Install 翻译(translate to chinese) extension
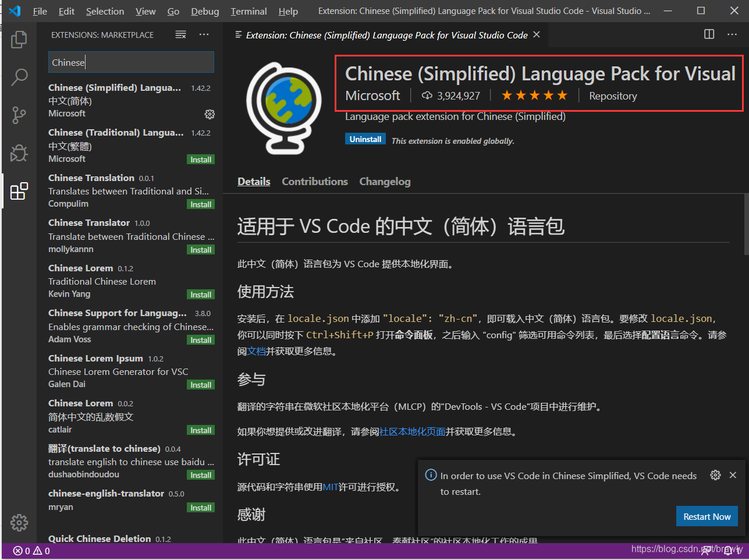Viewport: 749px width, 560px height. point(201,475)
